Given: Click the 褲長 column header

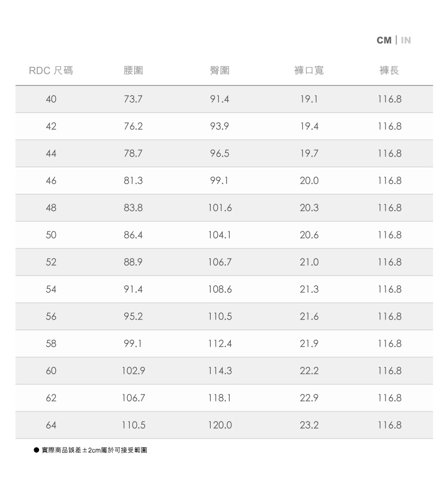Looking at the screenshot, I should click(x=389, y=71).
